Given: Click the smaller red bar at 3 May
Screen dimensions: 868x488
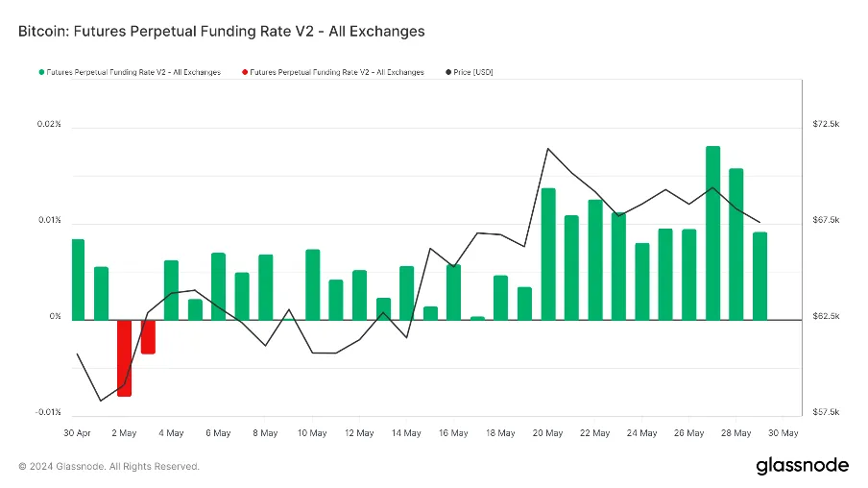Looking at the screenshot, I should 148,337.
